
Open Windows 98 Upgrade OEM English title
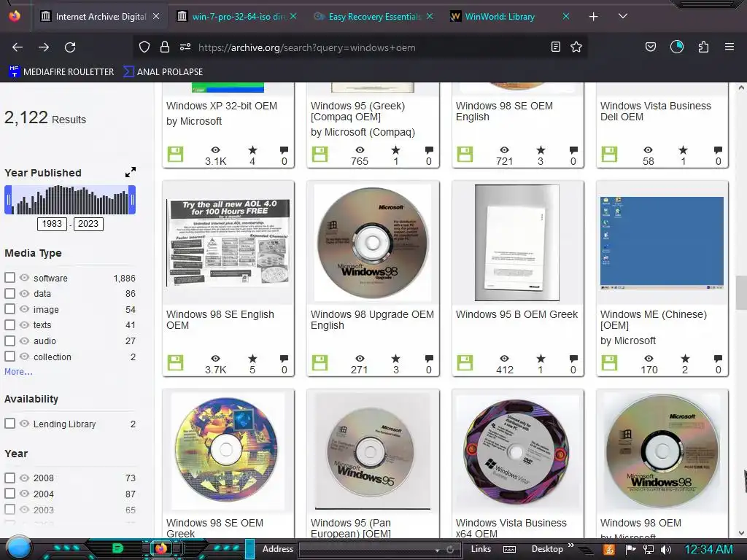pyautogui.click(x=372, y=319)
